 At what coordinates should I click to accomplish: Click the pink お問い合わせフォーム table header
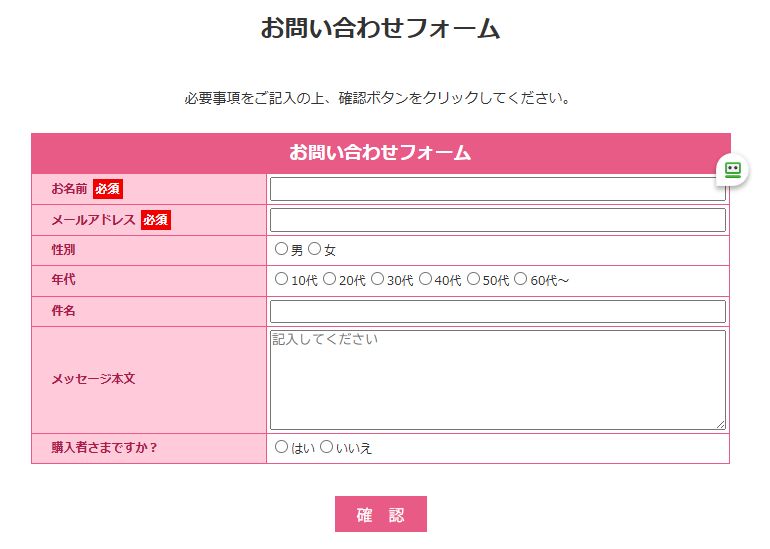click(380, 153)
